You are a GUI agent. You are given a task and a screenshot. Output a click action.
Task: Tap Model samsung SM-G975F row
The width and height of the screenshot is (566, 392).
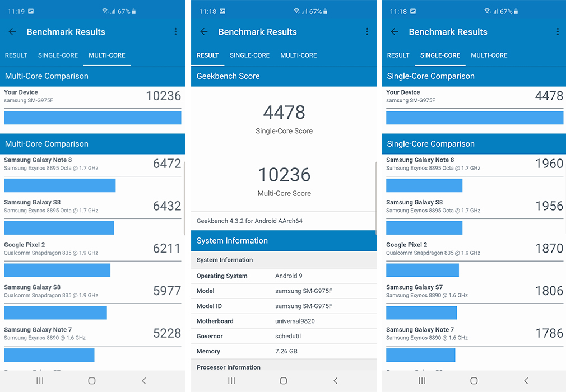(x=284, y=291)
